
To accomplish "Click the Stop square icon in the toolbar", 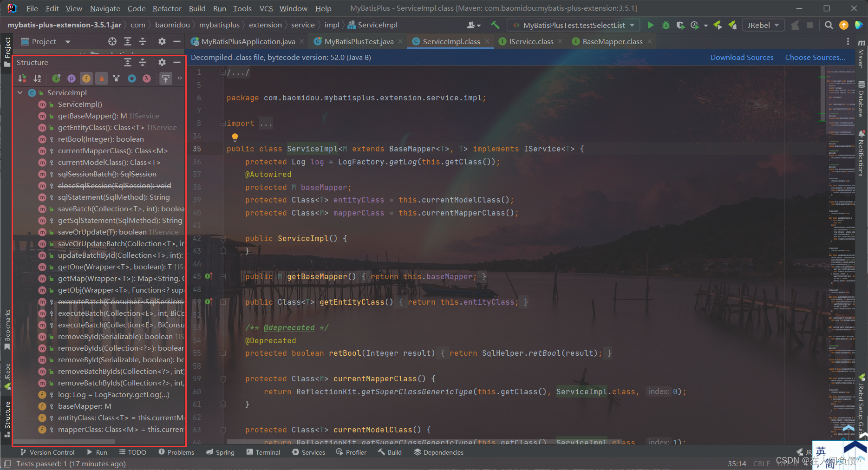I will (x=810, y=25).
